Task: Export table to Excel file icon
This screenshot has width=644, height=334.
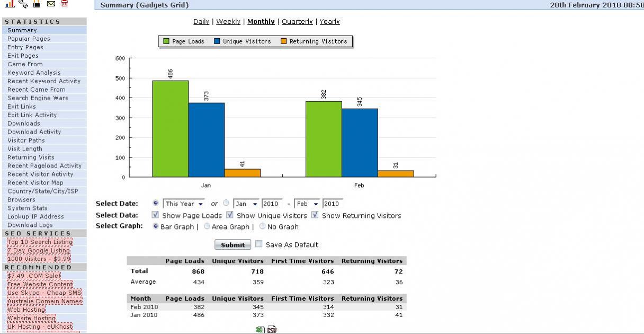Action: pyautogui.click(x=260, y=330)
